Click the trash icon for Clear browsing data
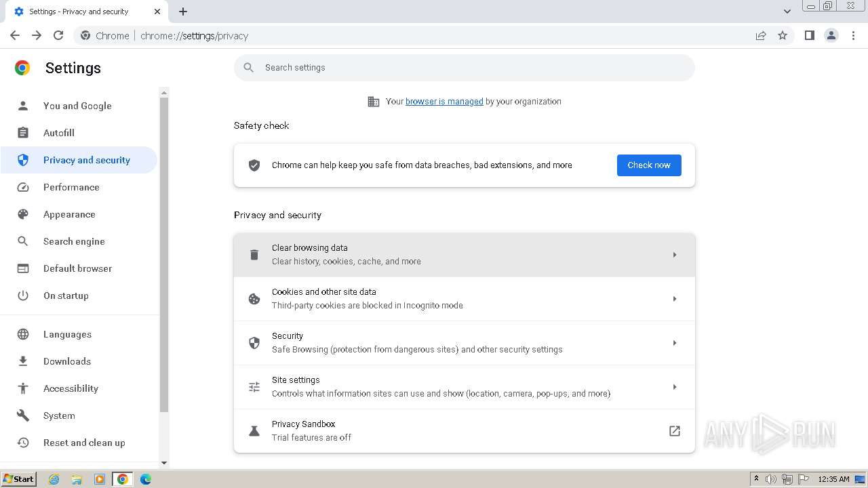The height and width of the screenshot is (488, 868). [x=254, y=255]
